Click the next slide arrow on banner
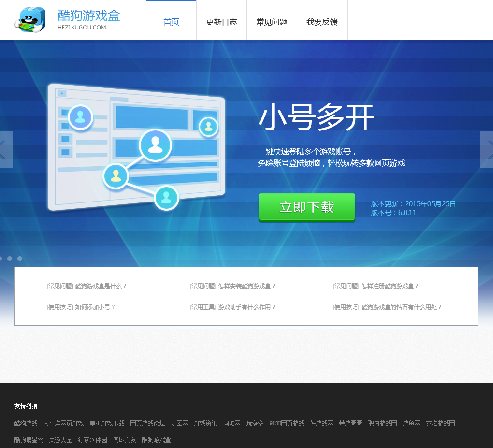This screenshot has height=448, width=493. (487, 150)
